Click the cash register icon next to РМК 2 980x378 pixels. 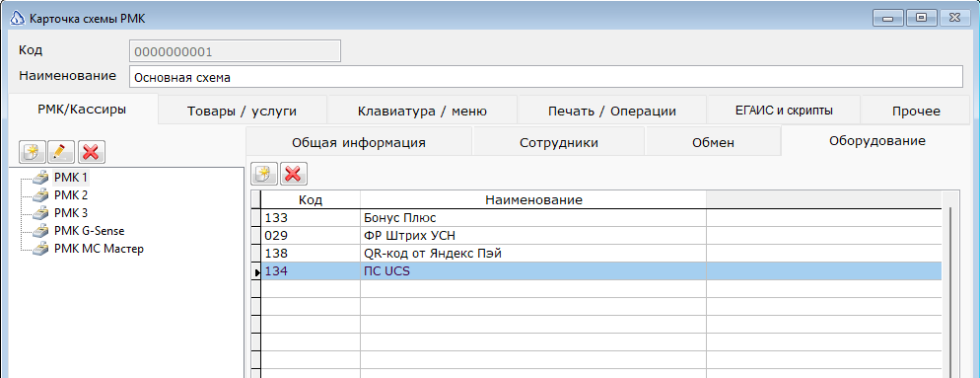pyautogui.click(x=40, y=195)
